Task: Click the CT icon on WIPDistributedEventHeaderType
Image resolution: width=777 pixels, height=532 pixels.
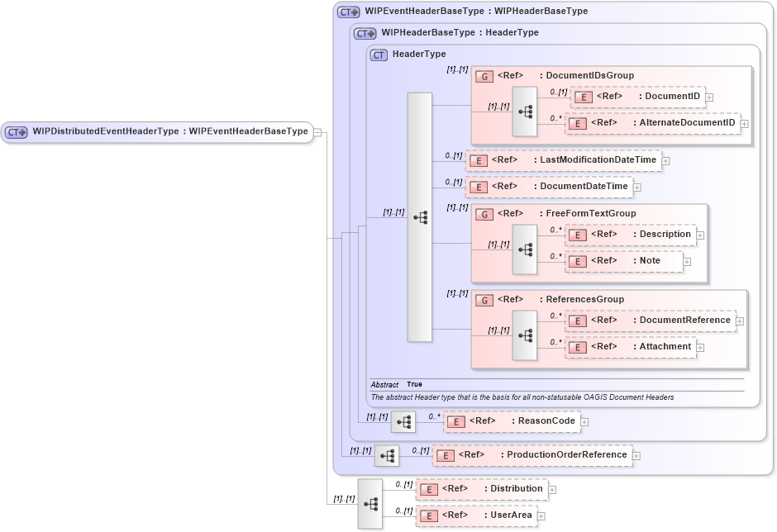Action: click(x=15, y=132)
